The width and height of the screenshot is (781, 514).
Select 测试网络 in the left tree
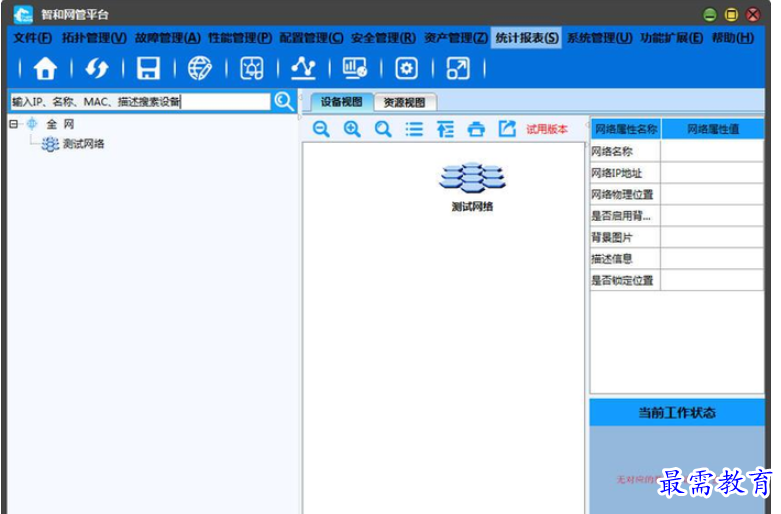pos(83,144)
